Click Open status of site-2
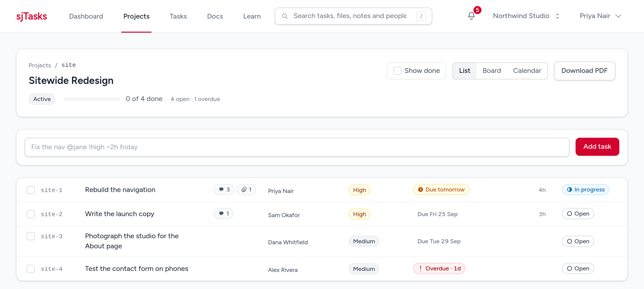644x289 pixels. coord(578,214)
